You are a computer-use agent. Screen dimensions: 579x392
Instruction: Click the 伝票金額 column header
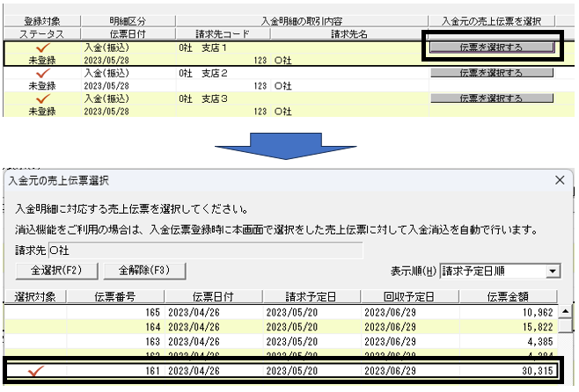[x=508, y=296]
